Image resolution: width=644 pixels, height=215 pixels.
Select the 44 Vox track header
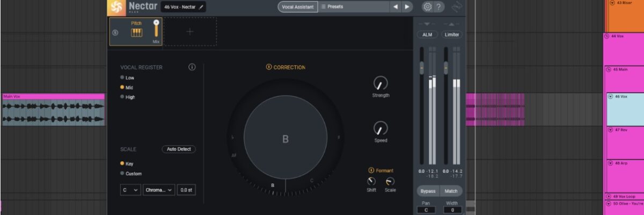tap(624, 48)
